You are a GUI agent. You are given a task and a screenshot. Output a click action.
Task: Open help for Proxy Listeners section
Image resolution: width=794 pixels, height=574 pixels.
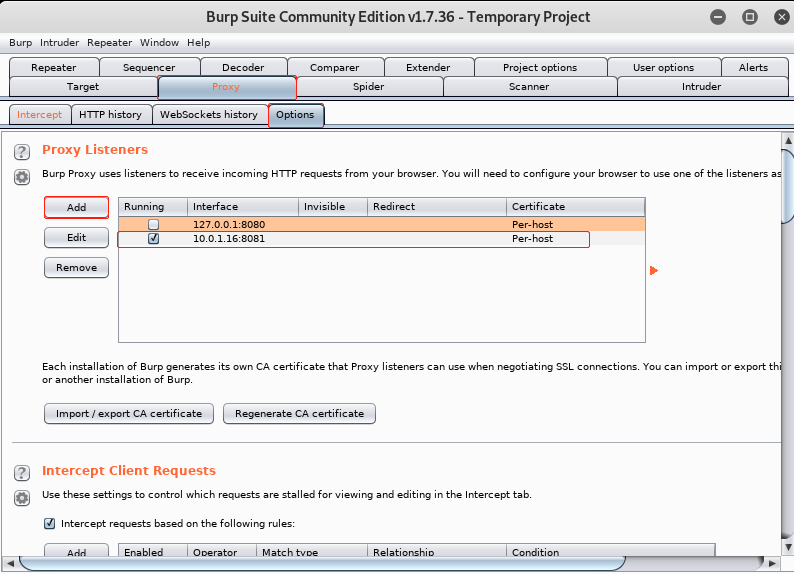tap(21, 152)
